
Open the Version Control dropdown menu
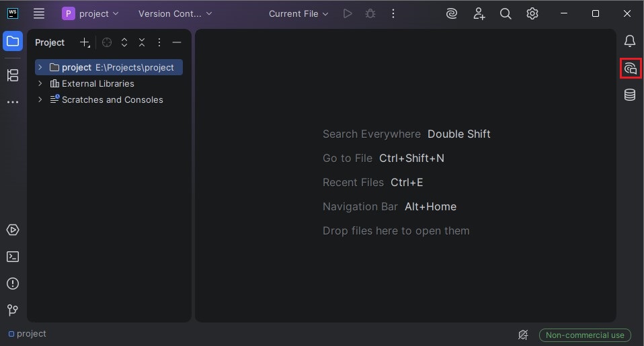click(175, 13)
